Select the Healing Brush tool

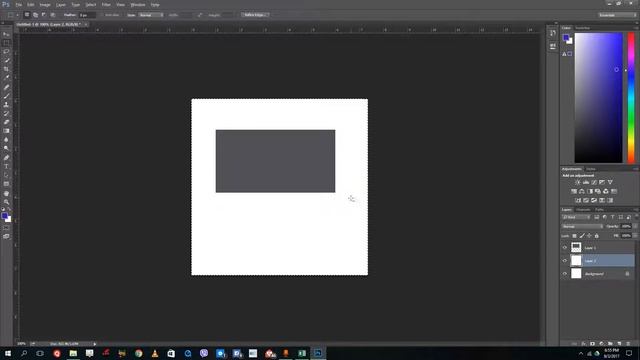pyautogui.click(x=6, y=87)
